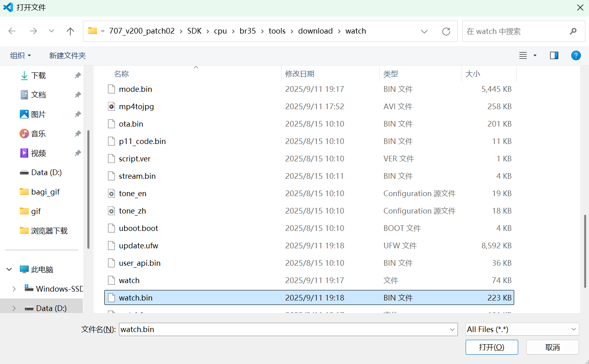
Task: Click download in the breadcrumb path
Action: 316,31
